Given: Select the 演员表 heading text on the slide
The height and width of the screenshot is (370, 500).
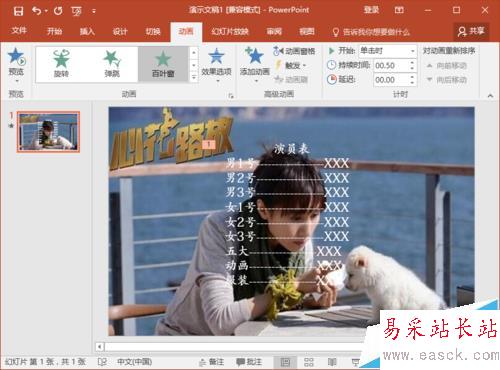Looking at the screenshot, I should (x=292, y=149).
